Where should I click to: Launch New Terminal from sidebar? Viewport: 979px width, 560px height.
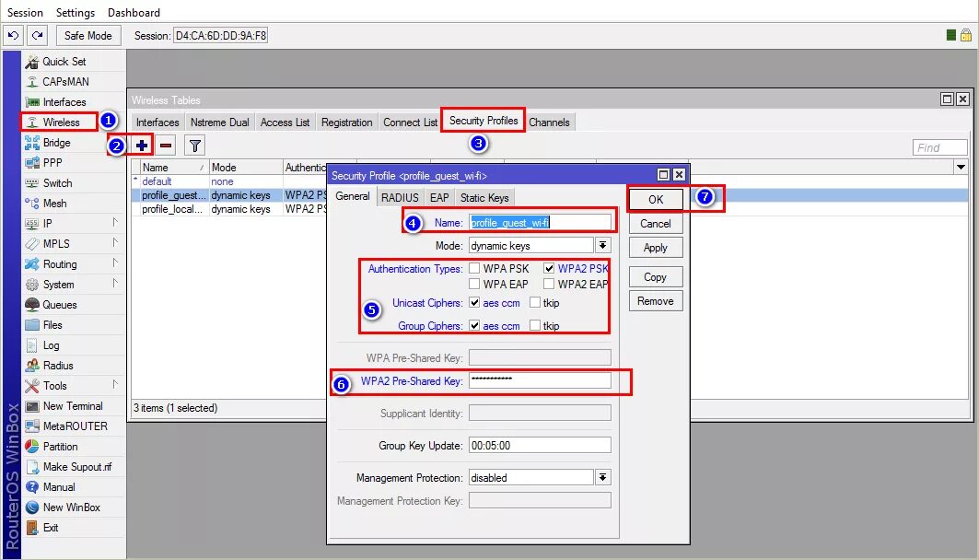pyautogui.click(x=73, y=406)
